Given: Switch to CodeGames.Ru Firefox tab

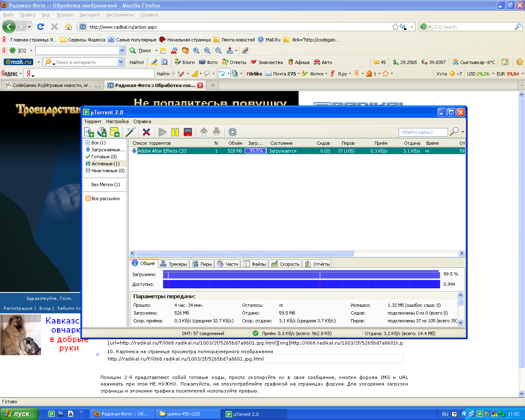Looking at the screenshot, I should coord(52,85).
